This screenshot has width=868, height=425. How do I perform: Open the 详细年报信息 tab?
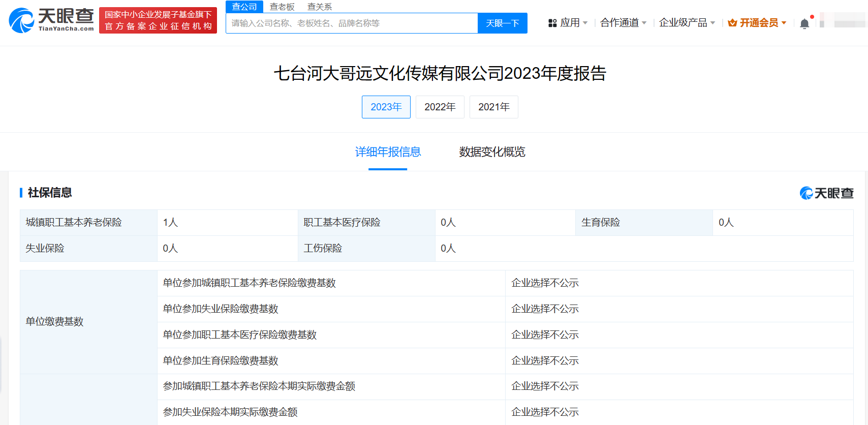(388, 152)
